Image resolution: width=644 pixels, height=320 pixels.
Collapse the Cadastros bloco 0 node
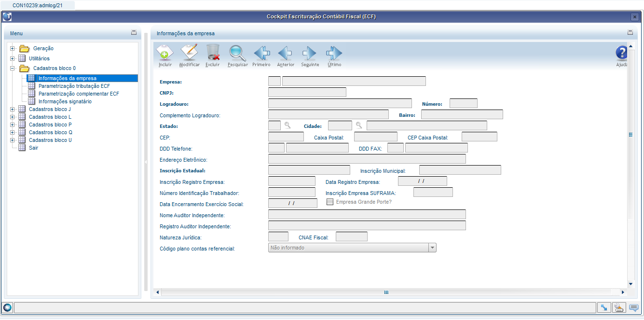tap(13, 69)
